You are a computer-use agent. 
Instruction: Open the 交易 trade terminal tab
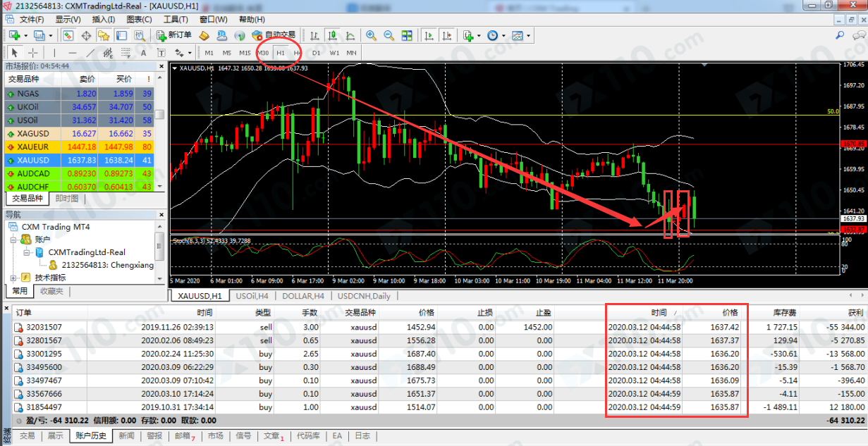pyautogui.click(x=27, y=436)
